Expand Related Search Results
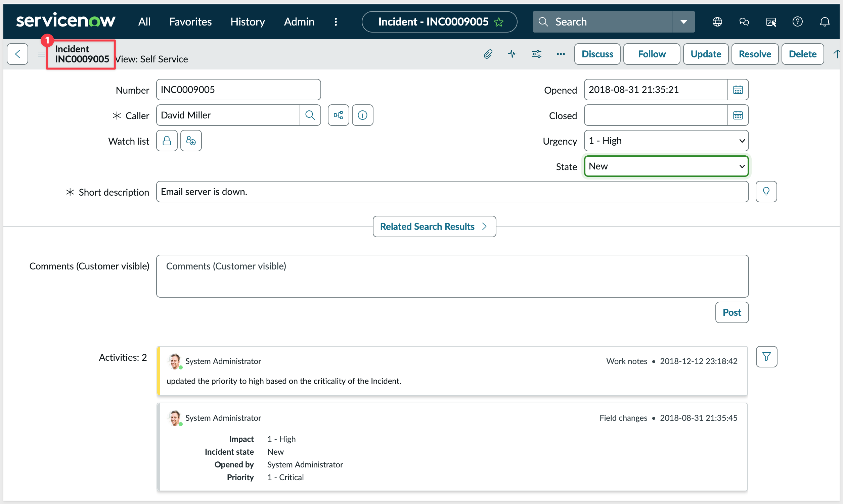Image resolution: width=843 pixels, height=504 pixels. click(434, 226)
